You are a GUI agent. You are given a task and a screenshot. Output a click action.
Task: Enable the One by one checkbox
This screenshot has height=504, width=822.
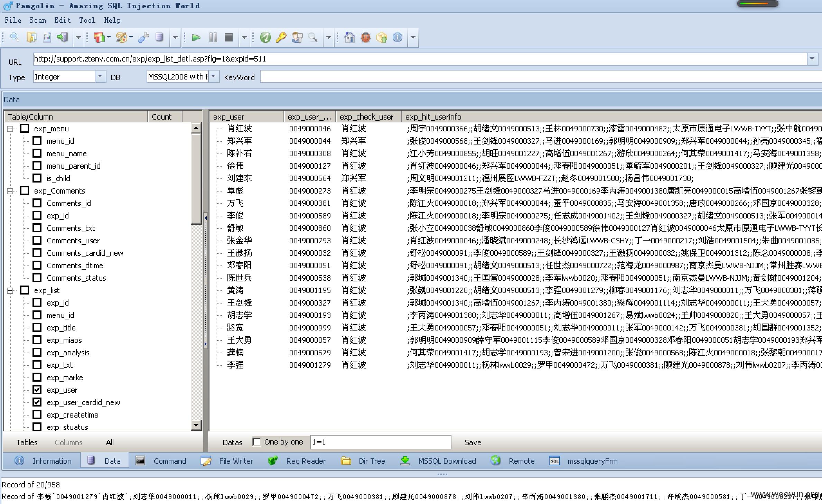pyautogui.click(x=256, y=442)
